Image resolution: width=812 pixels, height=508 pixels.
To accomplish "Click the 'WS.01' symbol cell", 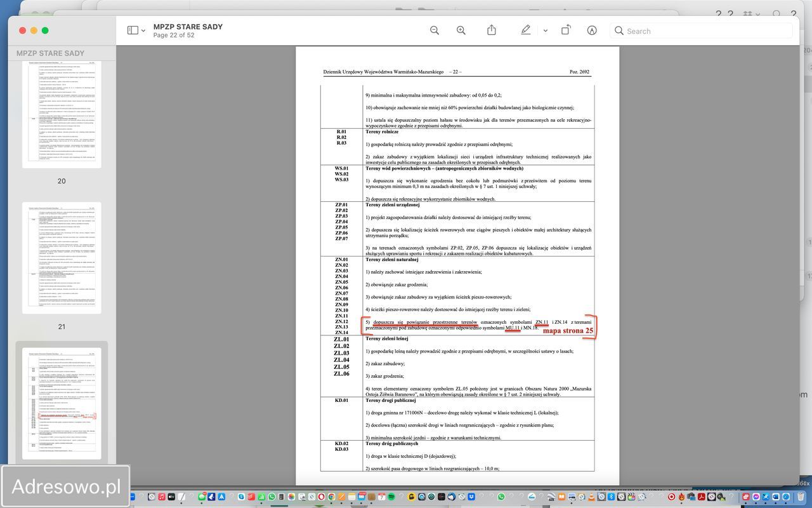I will [x=341, y=169].
